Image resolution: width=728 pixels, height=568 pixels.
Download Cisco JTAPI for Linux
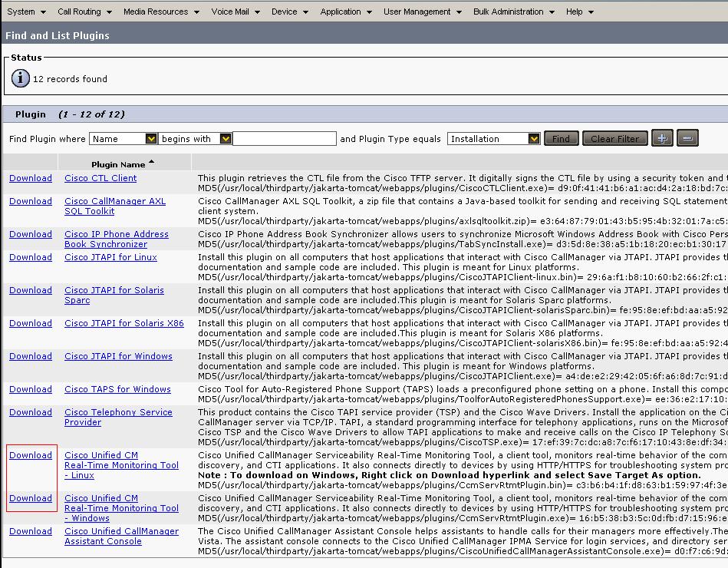pos(31,257)
